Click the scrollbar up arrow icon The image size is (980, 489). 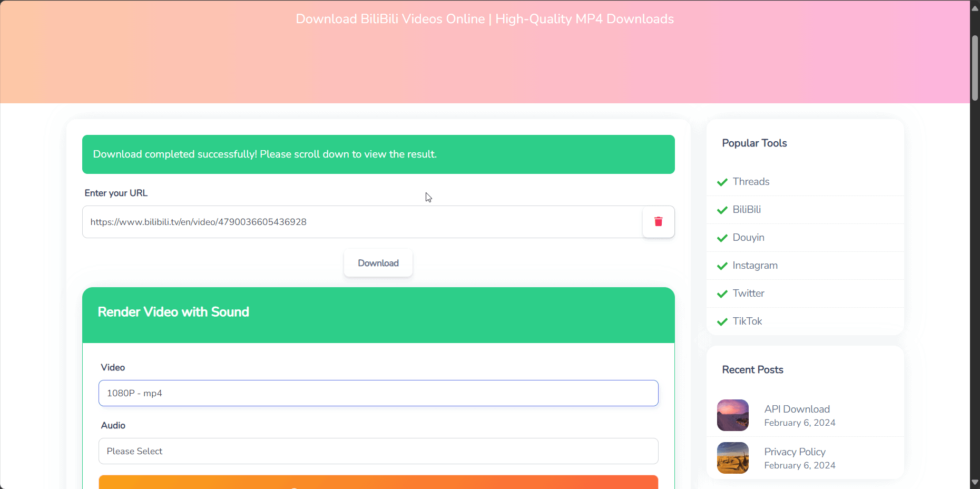(974, 7)
